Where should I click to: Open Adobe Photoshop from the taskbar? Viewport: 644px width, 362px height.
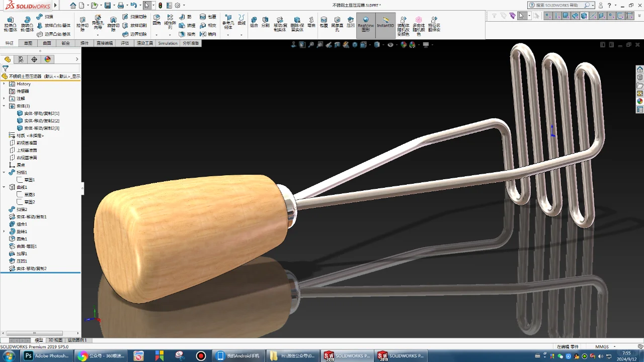tap(46, 356)
